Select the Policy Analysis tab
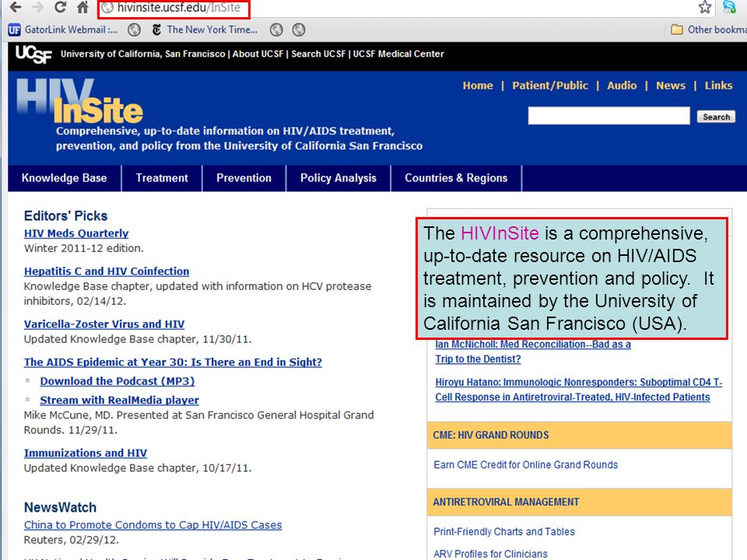 point(338,178)
